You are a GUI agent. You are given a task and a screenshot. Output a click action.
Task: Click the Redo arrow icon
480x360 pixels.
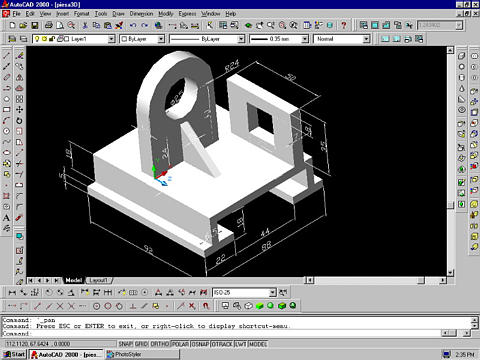pyautogui.click(x=144, y=25)
